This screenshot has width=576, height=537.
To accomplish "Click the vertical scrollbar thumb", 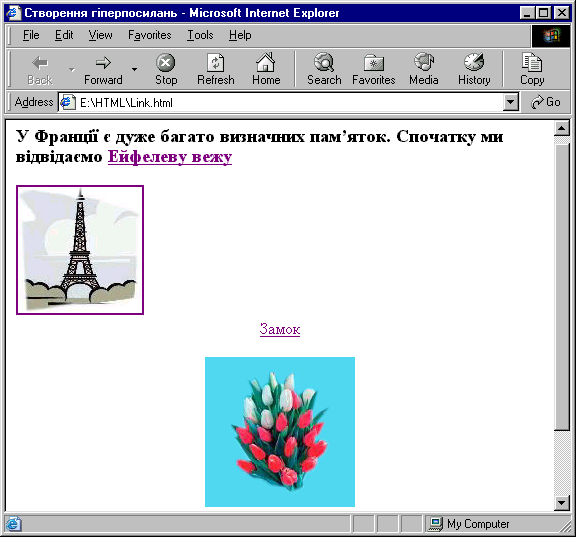I will pos(562,286).
